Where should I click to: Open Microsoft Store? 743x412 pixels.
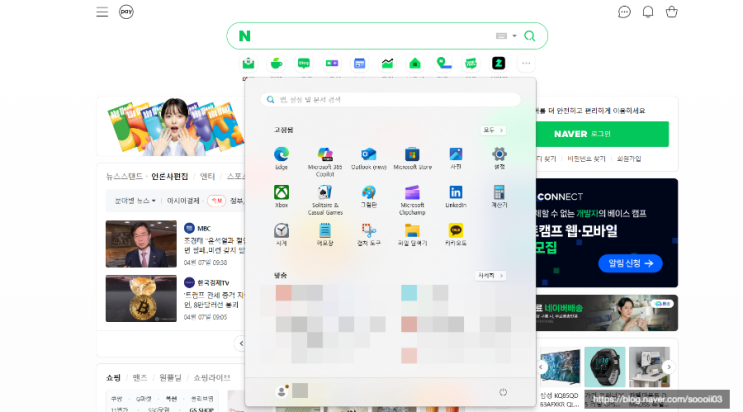(412, 155)
